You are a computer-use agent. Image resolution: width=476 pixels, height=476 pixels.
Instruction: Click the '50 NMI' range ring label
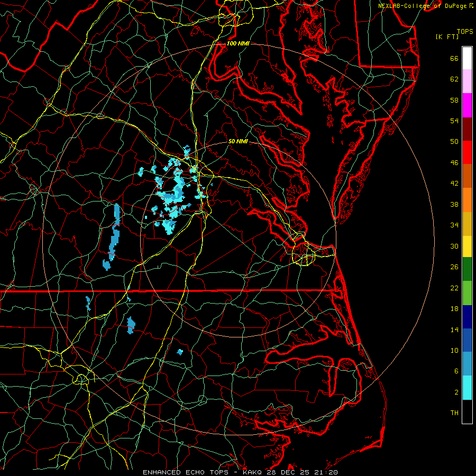point(238,141)
